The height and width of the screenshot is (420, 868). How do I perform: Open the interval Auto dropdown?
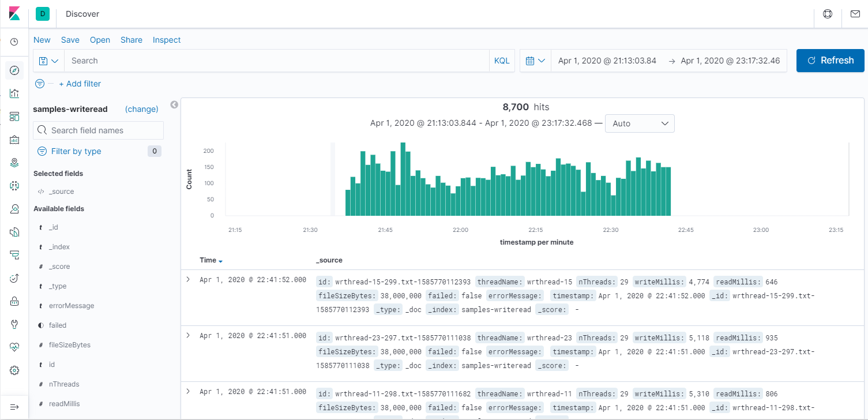click(x=640, y=123)
